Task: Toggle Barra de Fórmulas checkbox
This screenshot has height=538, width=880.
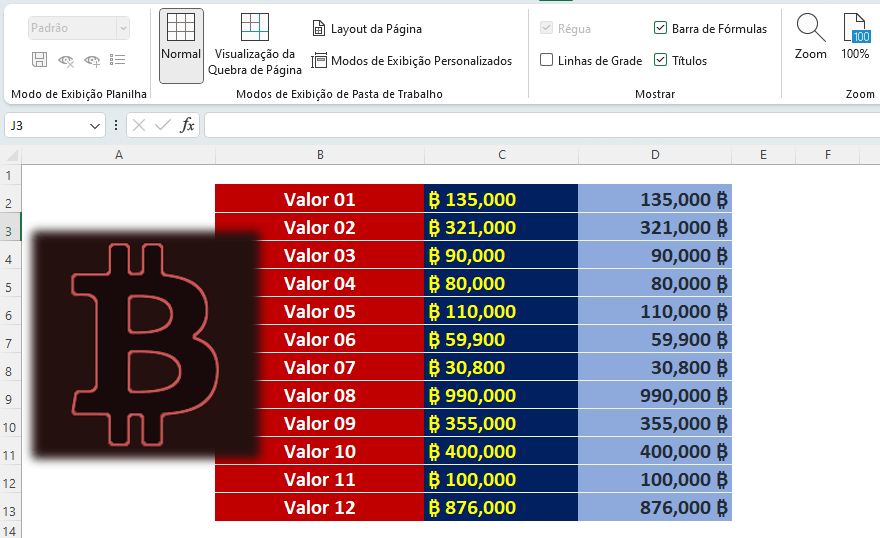Action: click(x=661, y=27)
